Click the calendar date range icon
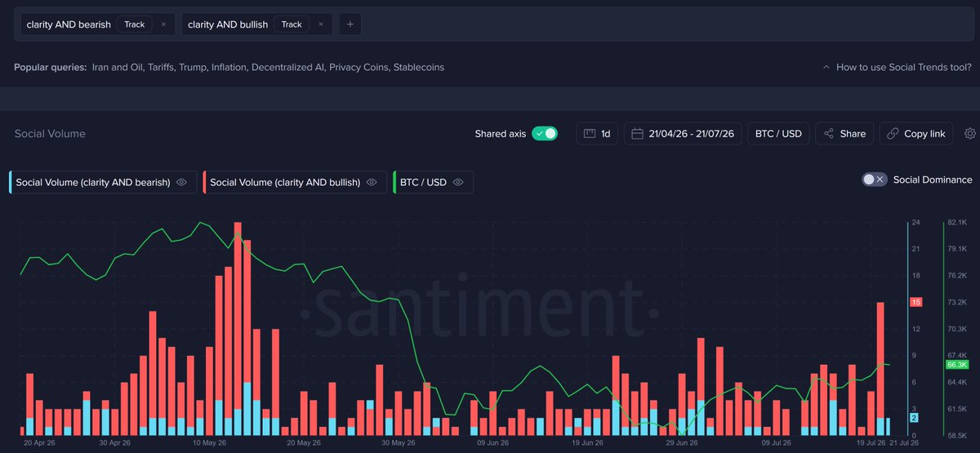The image size is (980, 453). [637, 134]
